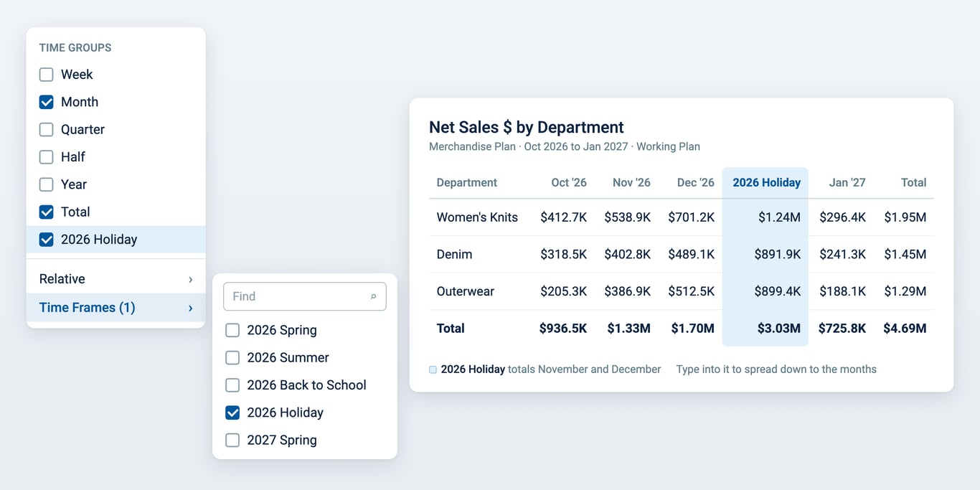This screenshot has width=980, height=490.
Task: Click the Nov '26 column header
Action: (631, 182)
